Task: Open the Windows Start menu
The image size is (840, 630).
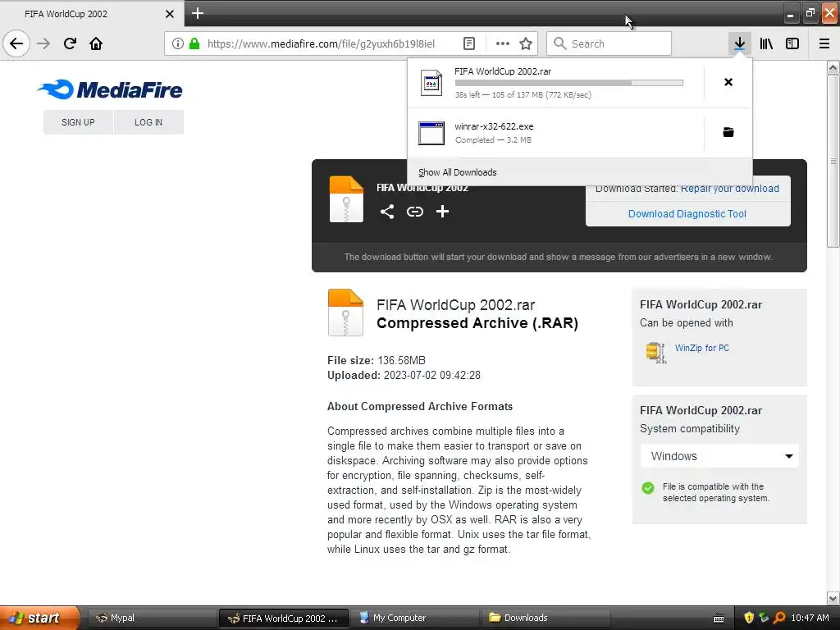Action: tap(39, 618)
